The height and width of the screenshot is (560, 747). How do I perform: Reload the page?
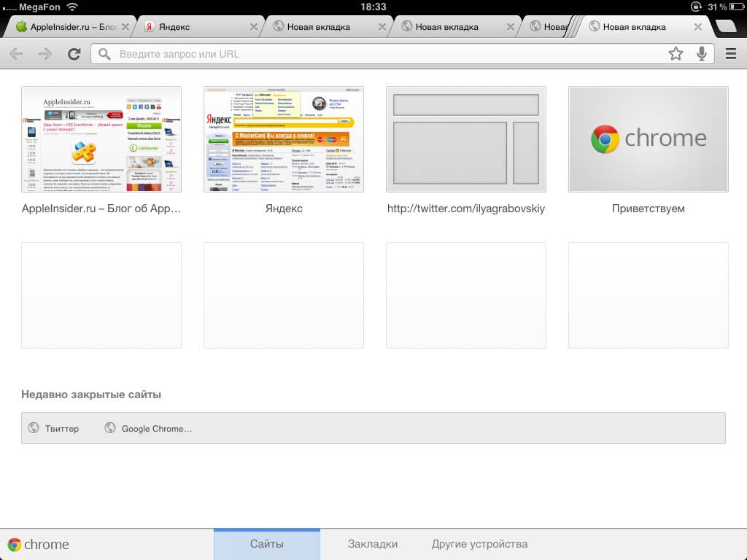pyautogui.click(x=74, y=54)
